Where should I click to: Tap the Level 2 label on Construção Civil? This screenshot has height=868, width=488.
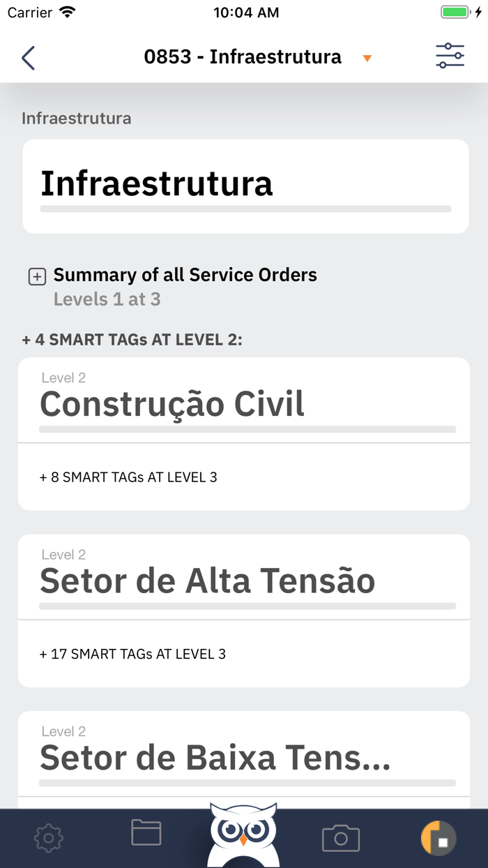[x=63, y=377]
